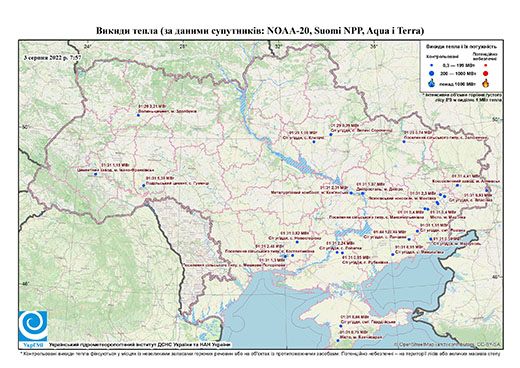Viewport: 520px width, 368px height.
Task: Click the UkrGMI spiral logo
Action: coord(33,326)
